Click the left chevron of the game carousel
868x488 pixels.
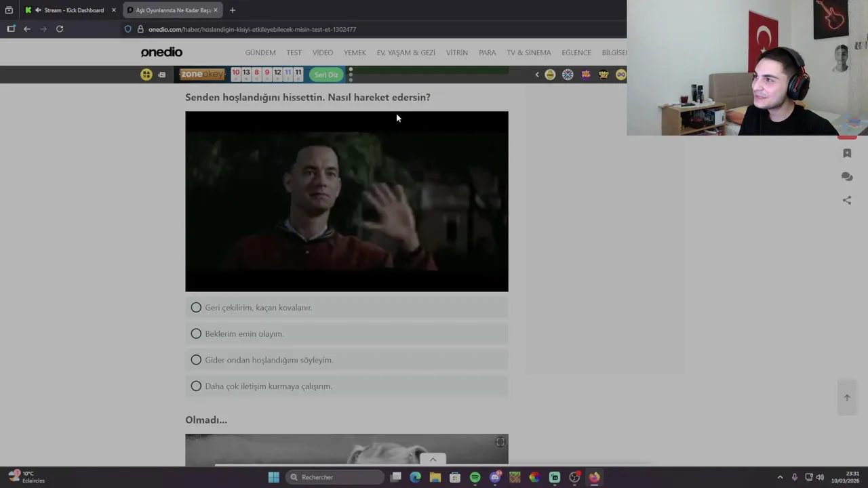coord(537,75)
